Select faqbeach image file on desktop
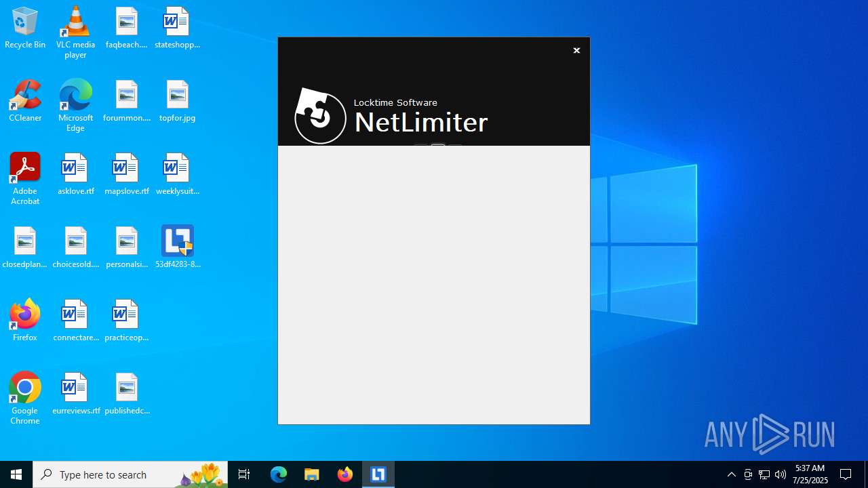This screenshot has width=868, height=488. click(127, 28)
